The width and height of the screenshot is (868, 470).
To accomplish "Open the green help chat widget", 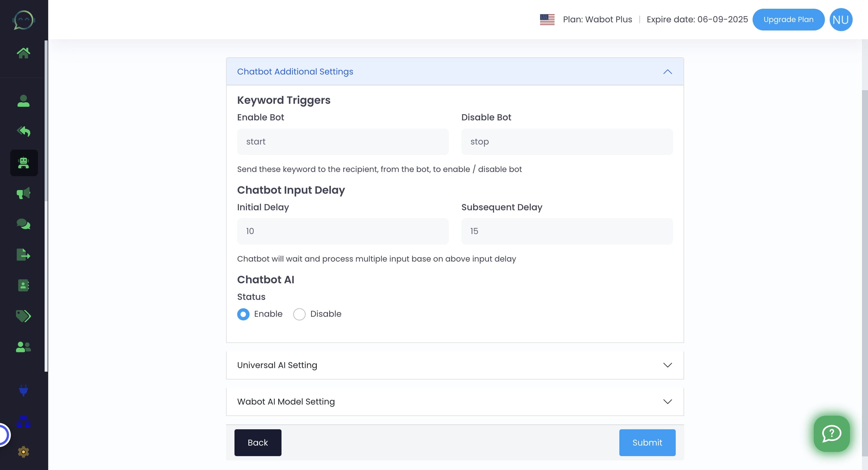I will click(x=832, y=433).
